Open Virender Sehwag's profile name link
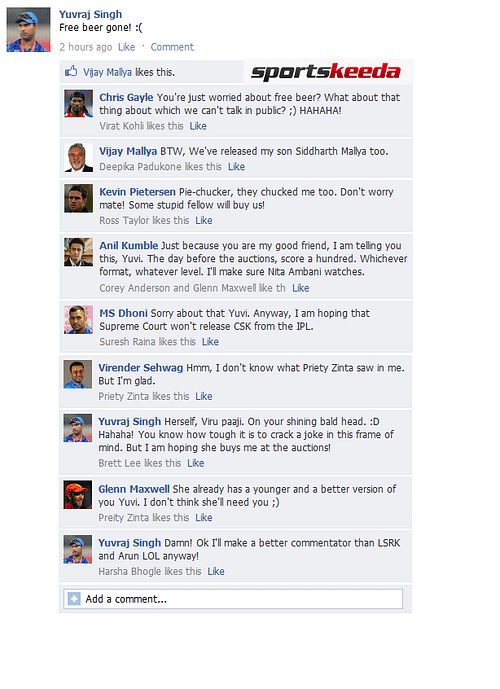Screen dimensions: 500x689 pyautogui.click(x=141, y=368)
